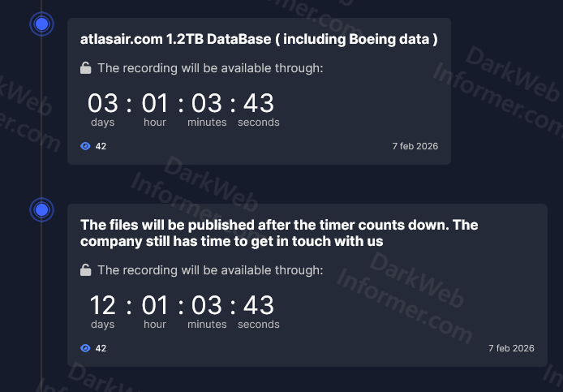Click the 01 hour value in the second card

pos(155,306)
